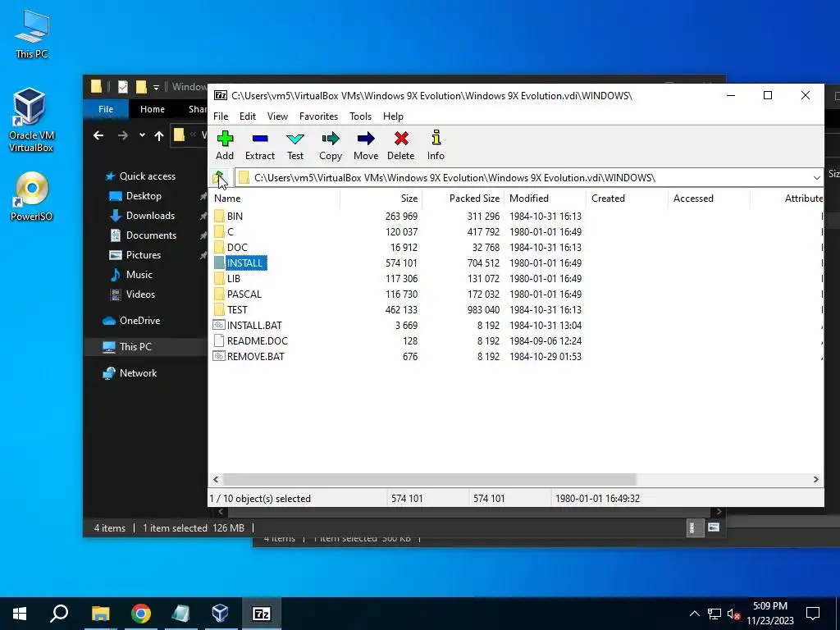
Task: Select the PASCAL folder icon
Action: tap(218, 294)
